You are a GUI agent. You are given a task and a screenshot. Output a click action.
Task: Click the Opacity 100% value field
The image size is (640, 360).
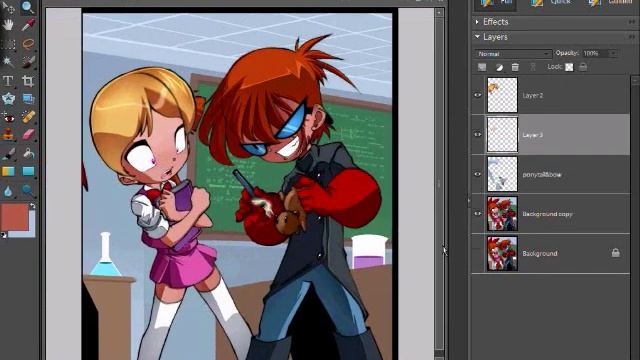[x=596, y=53]
